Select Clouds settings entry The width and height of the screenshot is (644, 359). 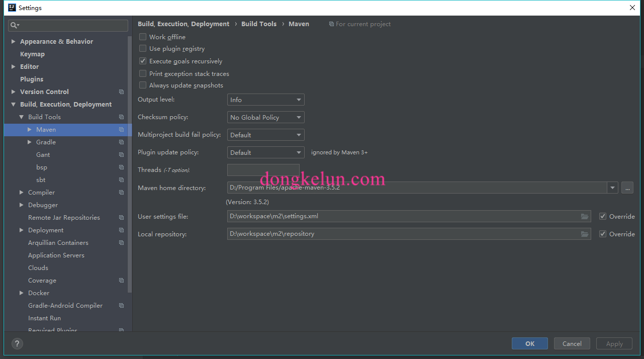pyautogui.click(x=38, y=268)
